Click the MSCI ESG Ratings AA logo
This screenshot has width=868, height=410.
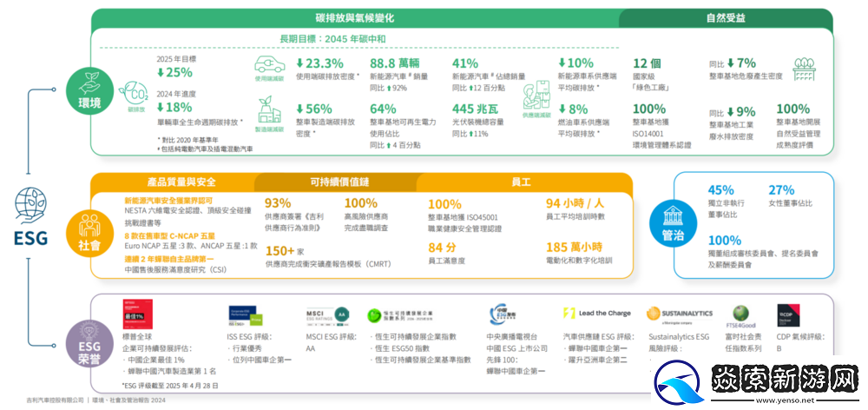coord(328,314)
